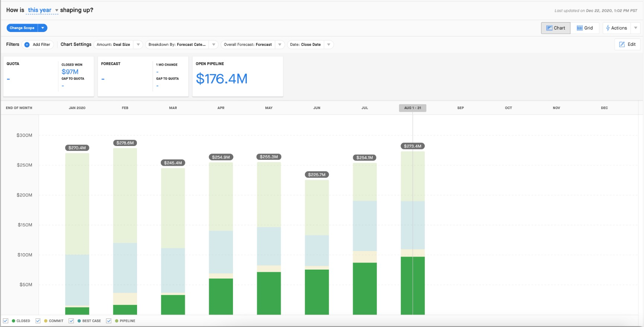
Task: Toggle the Best Case legend checkbox
Action: [71, 321]
